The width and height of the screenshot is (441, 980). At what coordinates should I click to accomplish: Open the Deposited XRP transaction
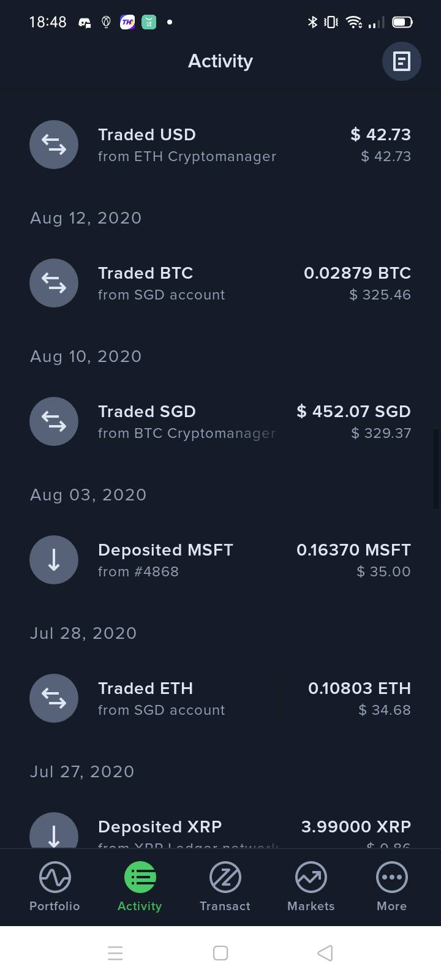(x=221, y=830)
